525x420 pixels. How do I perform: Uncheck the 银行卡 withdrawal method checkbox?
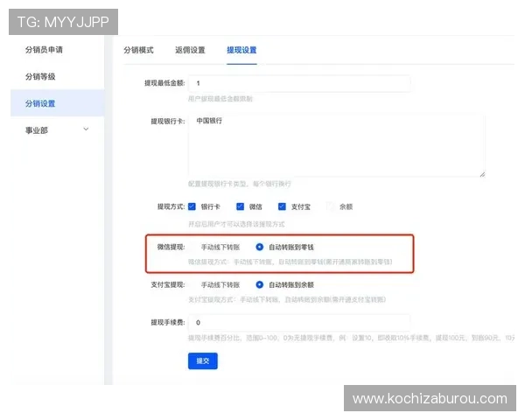[192, 206]
